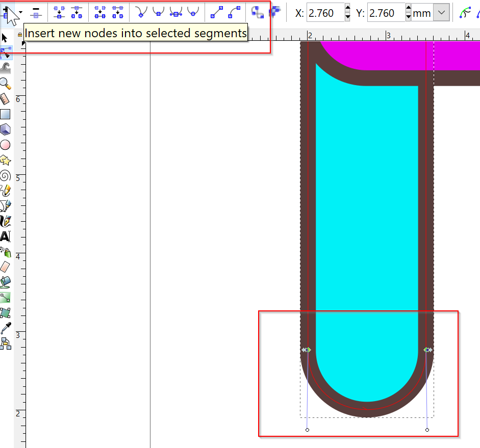
Task: Delete the selected nodes with minus icon
Action: pyautogui.click(x=36, y=12)
